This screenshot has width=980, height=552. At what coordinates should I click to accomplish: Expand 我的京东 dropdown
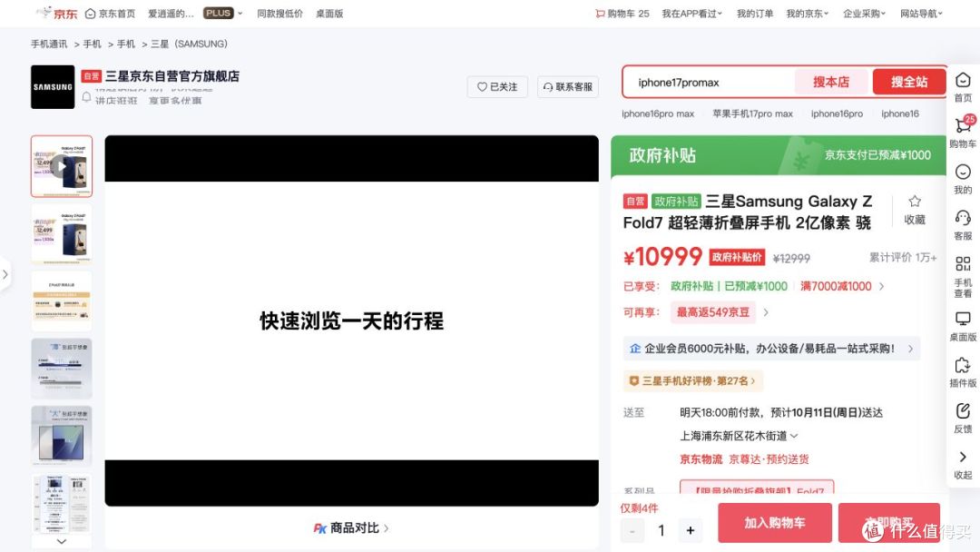pos(807,14)
